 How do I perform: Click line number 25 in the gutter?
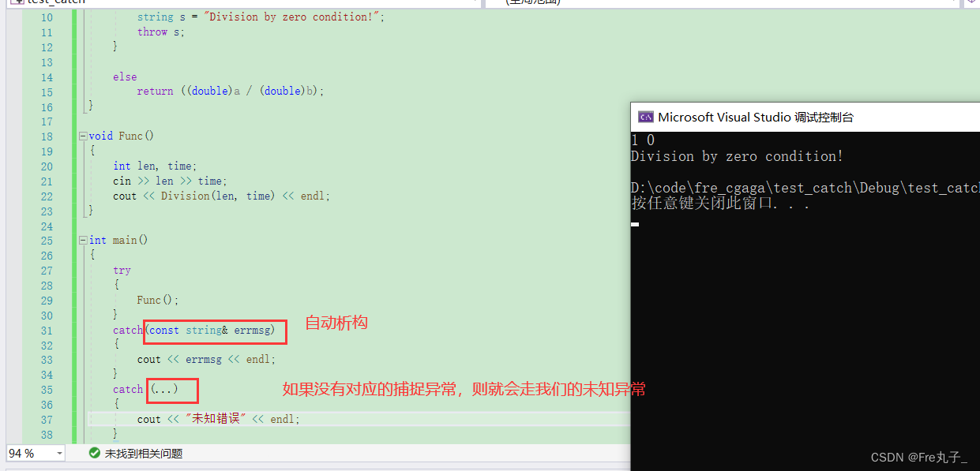pyautogui.click(x=46, y=241)
